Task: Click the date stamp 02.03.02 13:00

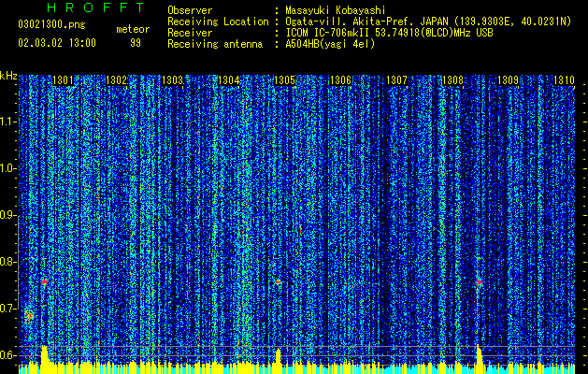Action: 57,43
